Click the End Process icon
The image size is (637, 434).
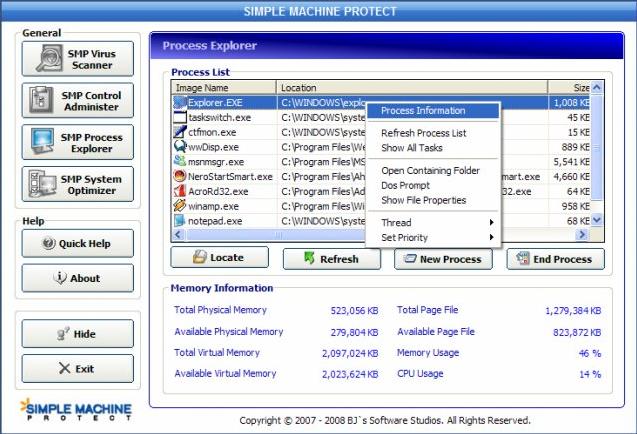(x=522, y=258)
